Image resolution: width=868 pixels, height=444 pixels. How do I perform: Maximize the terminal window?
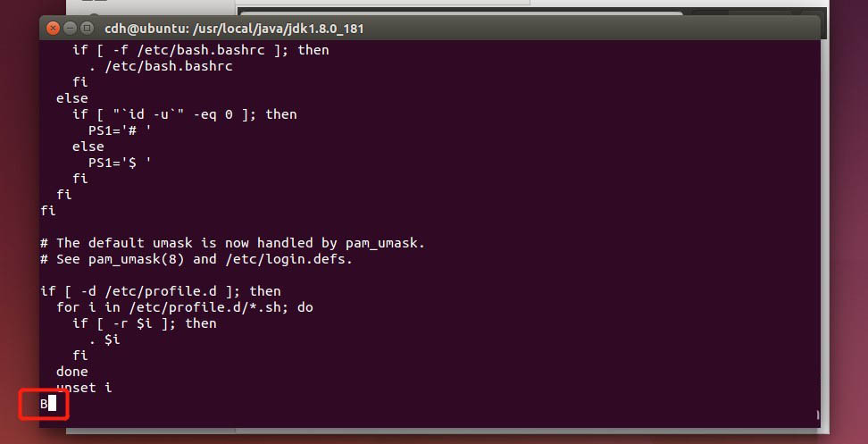[x=87, y=28]
